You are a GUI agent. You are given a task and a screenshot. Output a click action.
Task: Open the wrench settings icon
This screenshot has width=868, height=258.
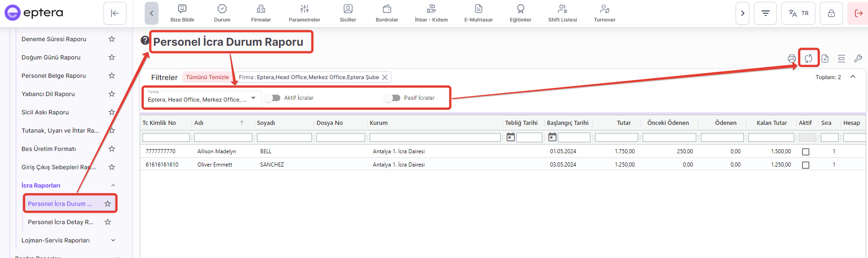[x=858, y=59]
